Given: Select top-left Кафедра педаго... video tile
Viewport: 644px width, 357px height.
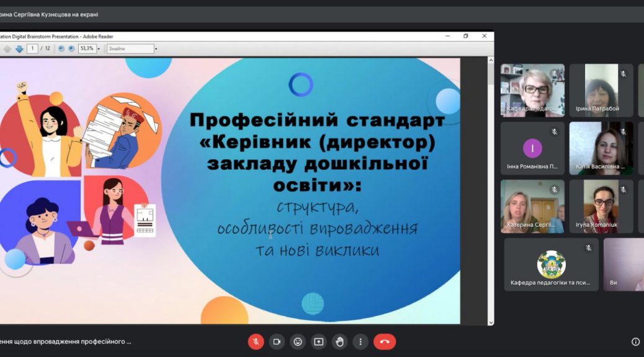Looking at the screenshot, I should point(532,90).
